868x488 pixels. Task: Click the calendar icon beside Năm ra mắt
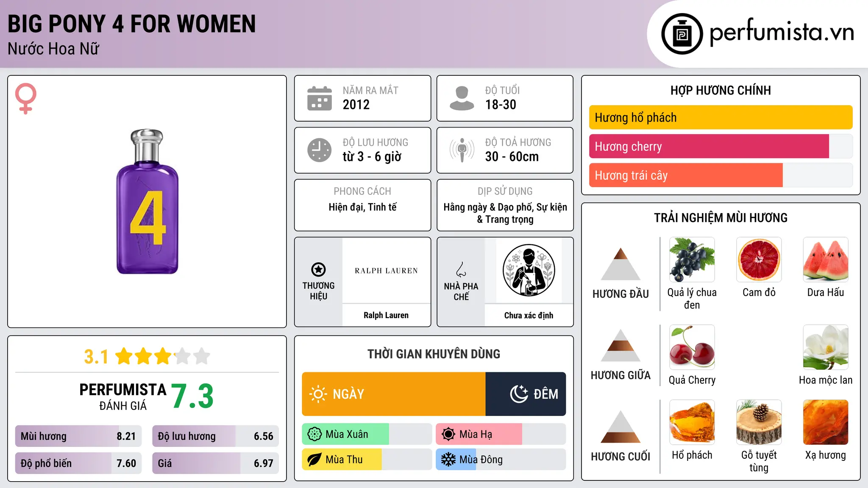pyautogui.click(x=320, y=98)
